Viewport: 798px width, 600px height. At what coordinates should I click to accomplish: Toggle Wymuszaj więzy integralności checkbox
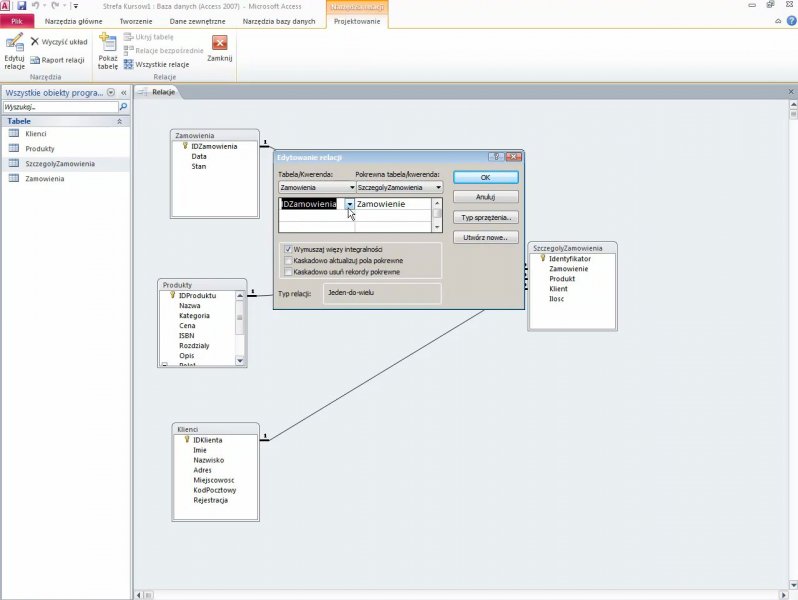click(x=288, y=249)
